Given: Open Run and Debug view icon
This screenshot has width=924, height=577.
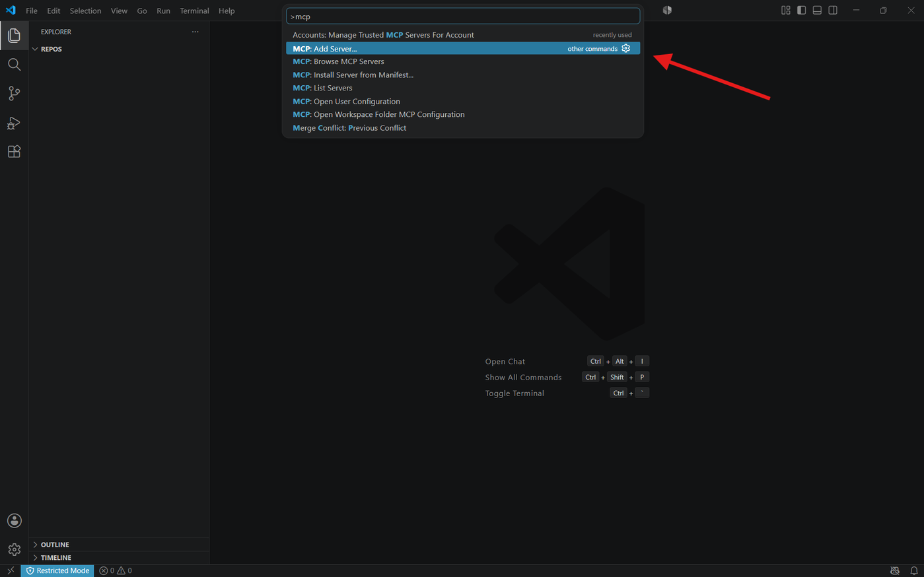Looking at the screenshot, I should [x=14, y=123].
